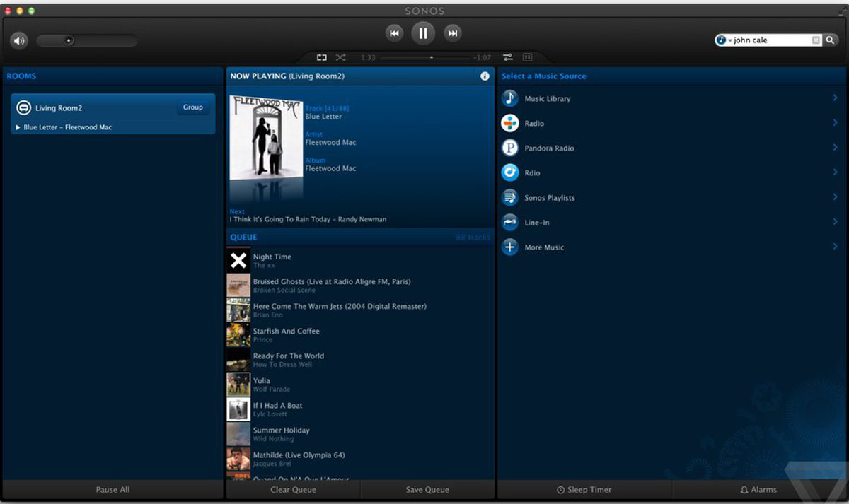Skip to the next track
This screenshot has width=849, height=504.
(453, 33)
